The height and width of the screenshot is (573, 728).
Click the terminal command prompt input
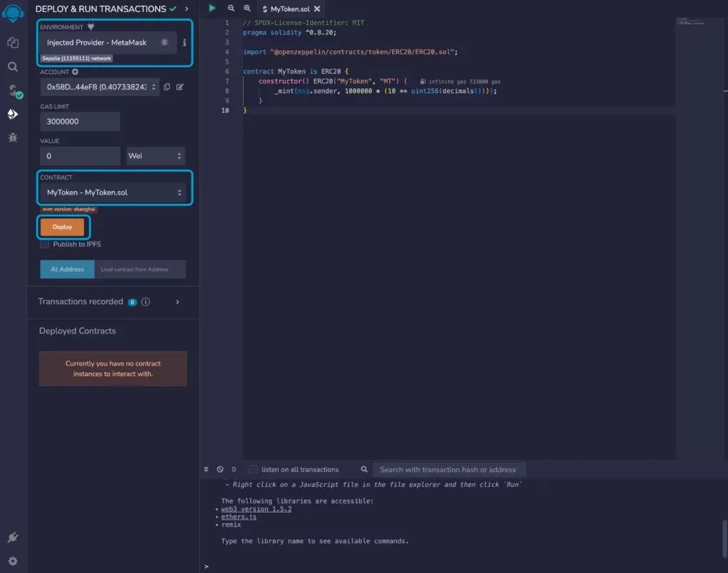(x=464, y=567)
